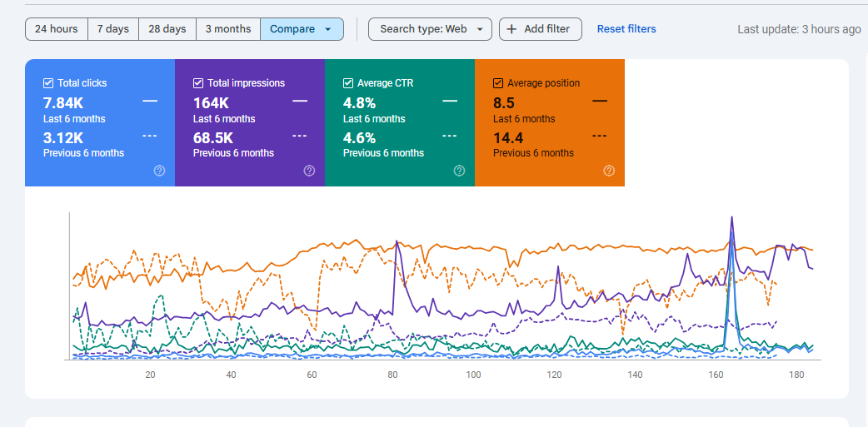Uncheck the Total impressions checkbox
The height and width of the screenshot is (427, 868).
198,83
